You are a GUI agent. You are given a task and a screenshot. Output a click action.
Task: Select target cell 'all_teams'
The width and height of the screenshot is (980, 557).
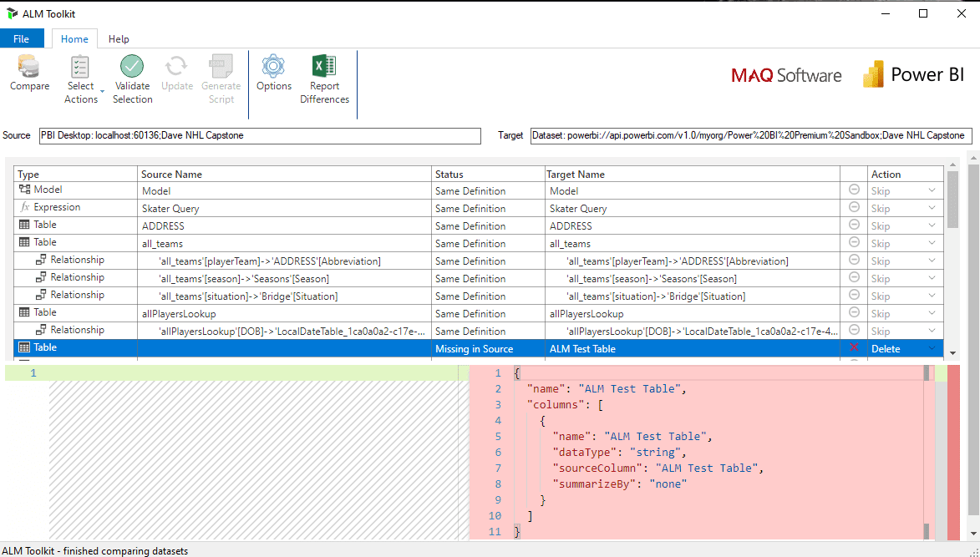click(693, 243)
